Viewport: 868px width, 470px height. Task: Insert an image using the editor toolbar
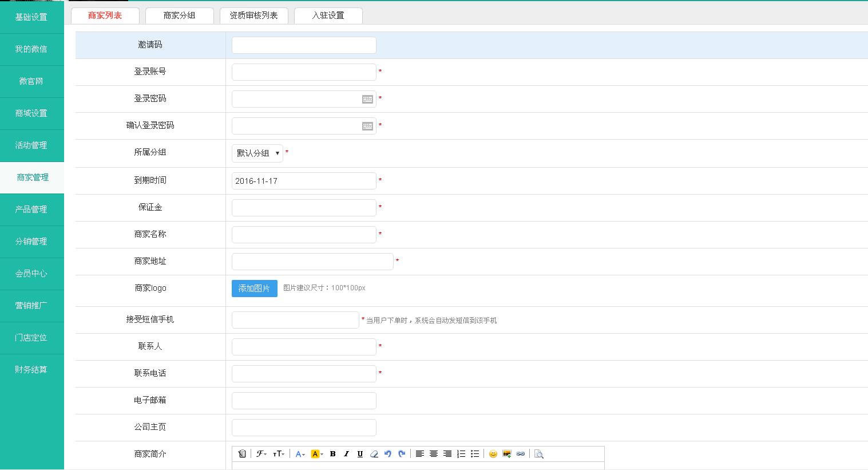[x=506, y=454]
